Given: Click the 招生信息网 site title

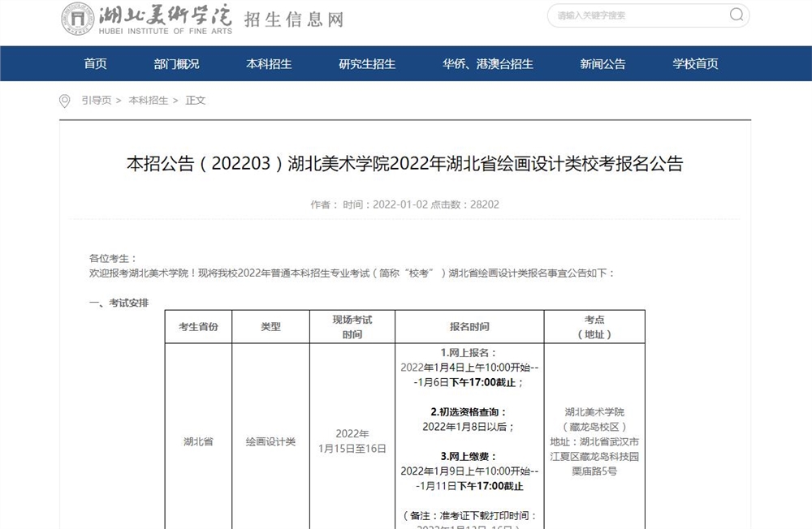Looking at the screenshot, I should [x=294, y=19].
